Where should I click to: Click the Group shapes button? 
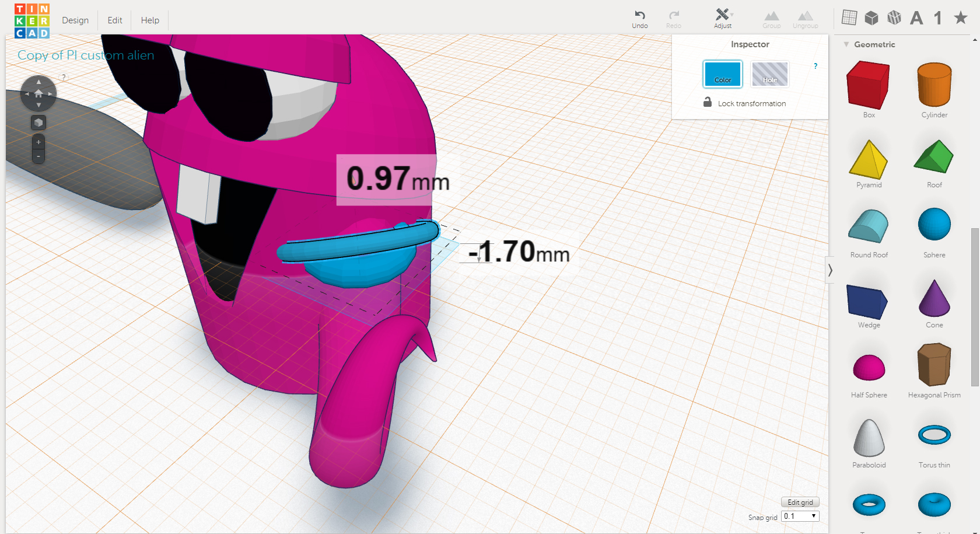pyautogui.click(x=771, y=19)
